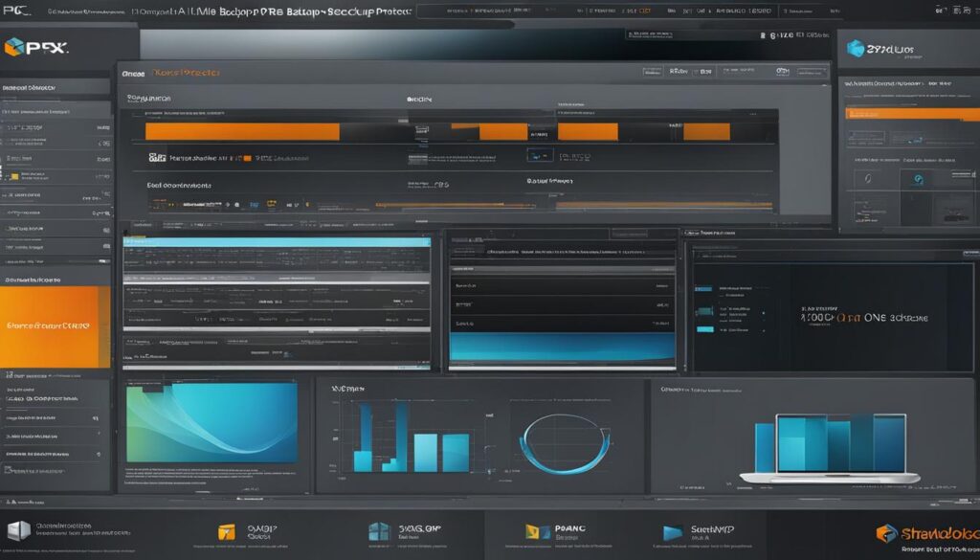Image resolution: width=980 pixels, height=560 pixels.
Task: Click the orange hexagon logo at bottom right
Action: pyautogui.click(x=886, y=533)
